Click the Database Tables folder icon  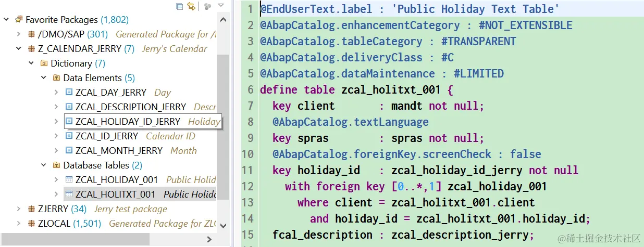[57, 165]
